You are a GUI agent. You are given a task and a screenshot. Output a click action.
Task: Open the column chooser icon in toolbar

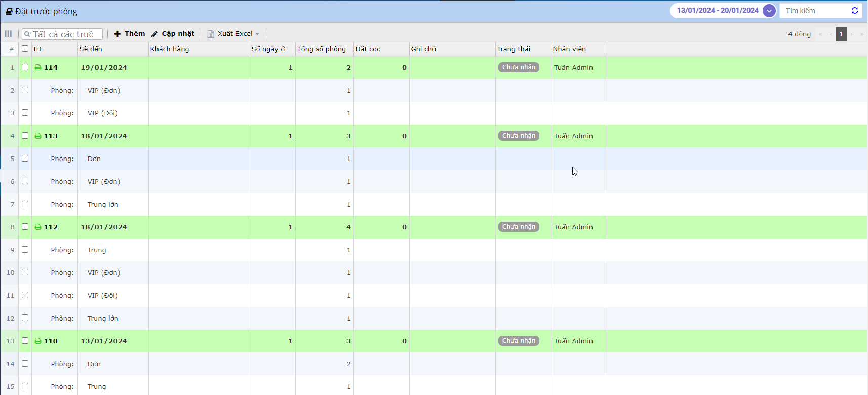[x=8, y=34]
